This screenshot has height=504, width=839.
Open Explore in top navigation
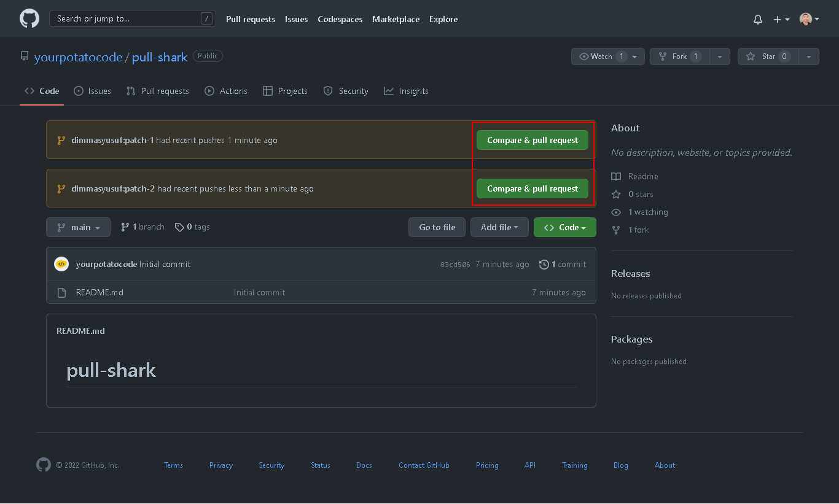[x=443, y=19]
